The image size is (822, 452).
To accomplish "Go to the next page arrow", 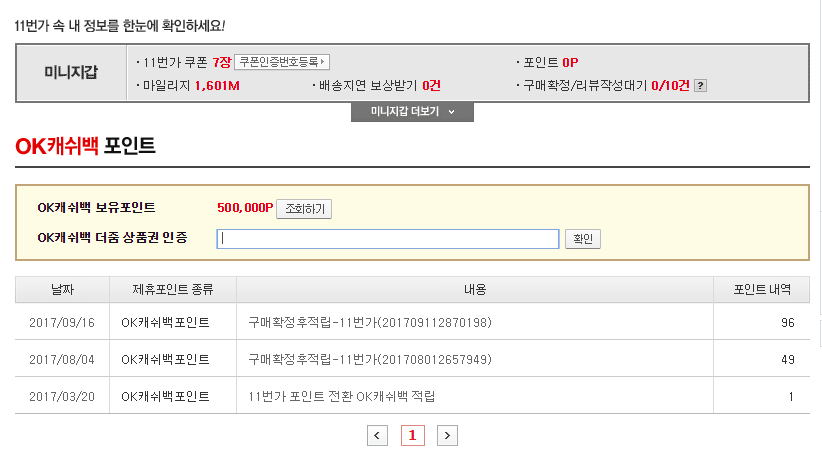I will pyautogui.click(x=447, y=435).
